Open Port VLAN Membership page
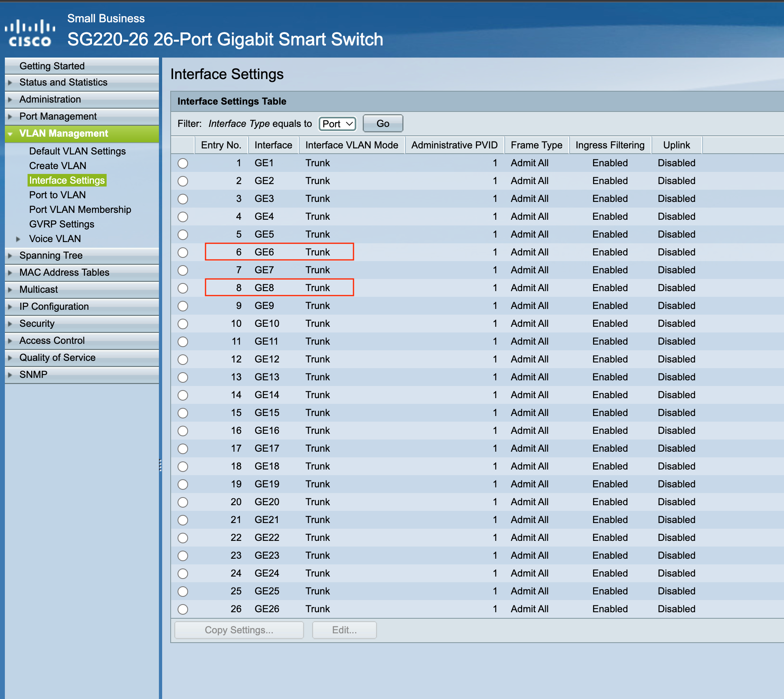The width and height of the screenshot is (784, 699). [80, 209]
